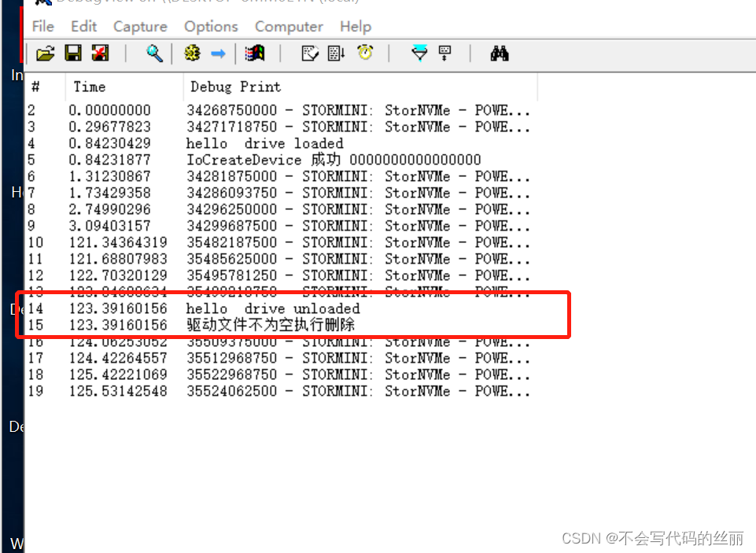Select row with time 124.42264557
The height and width of the screenshot is (553, 756).
click(281, 358)
